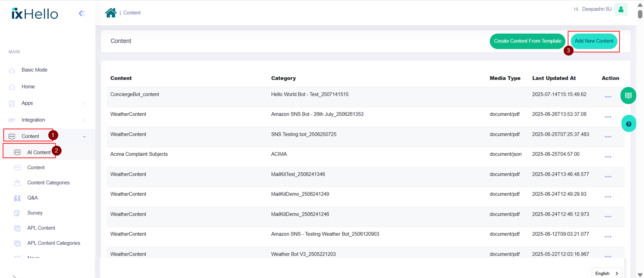Open Basic Mode in sidebar
644x278 pixels.
click(x=34, y=70)
